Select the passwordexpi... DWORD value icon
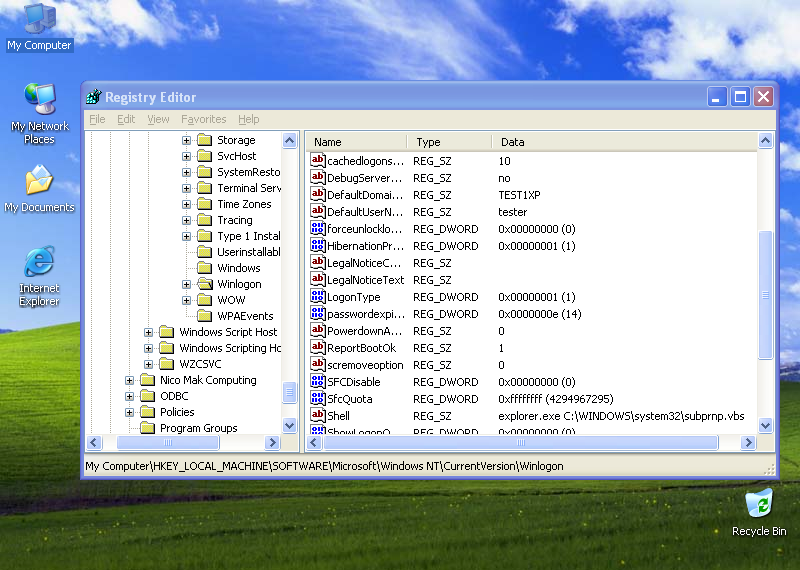Image resolution: width=800 pixels, height=570 pixels. click(x=317, y=313)
